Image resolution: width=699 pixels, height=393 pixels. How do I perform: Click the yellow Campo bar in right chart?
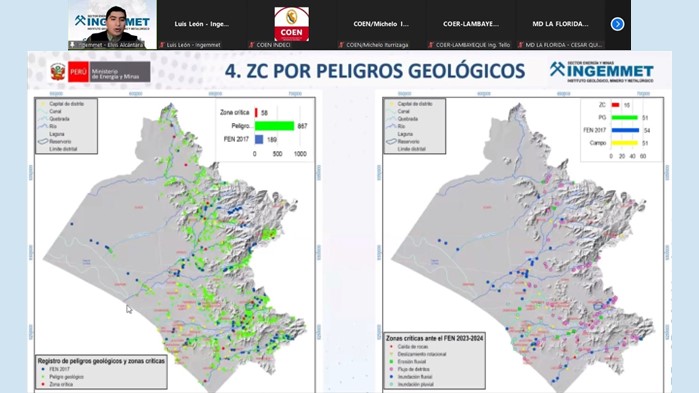pos(625,143)
